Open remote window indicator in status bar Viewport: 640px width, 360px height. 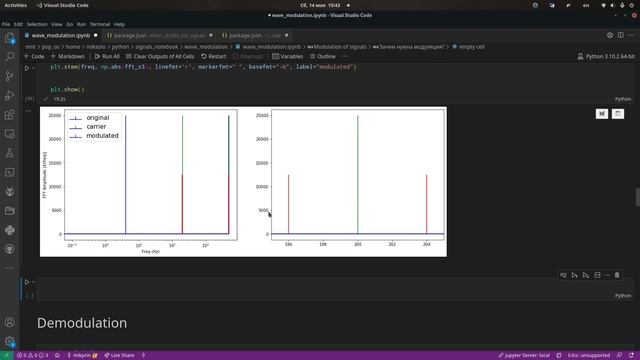pos(6,356)
